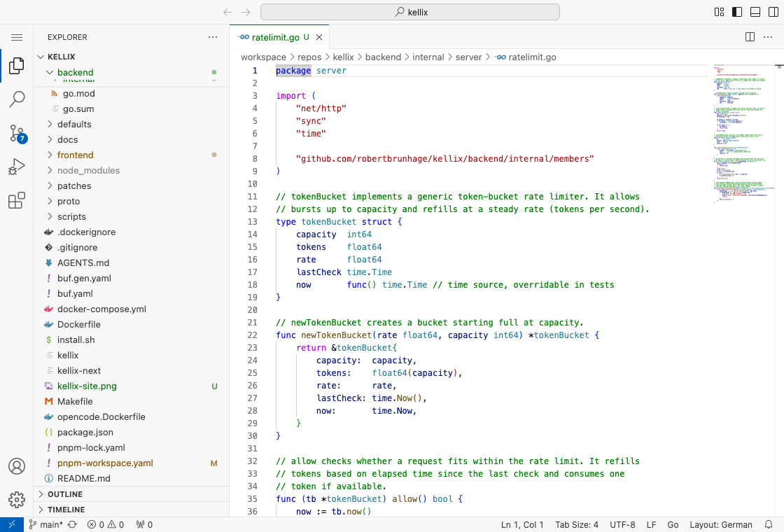This screenshot has width=784, height=532.
Task: Open notifications with the bell icon
Action: tap(769, 524)
